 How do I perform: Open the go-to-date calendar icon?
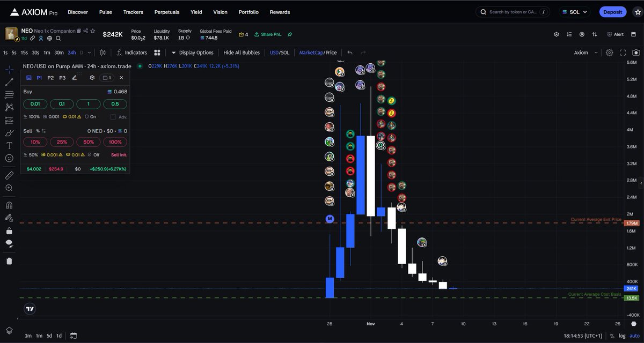click(73, 335)
